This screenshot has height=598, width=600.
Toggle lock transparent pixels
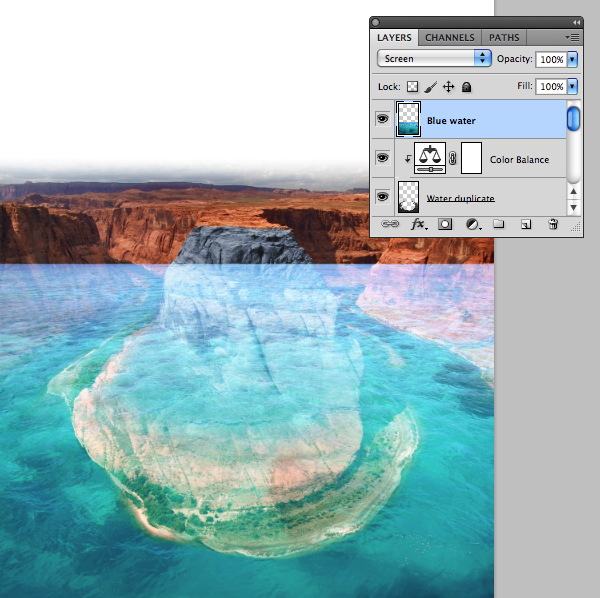(412, 86)
